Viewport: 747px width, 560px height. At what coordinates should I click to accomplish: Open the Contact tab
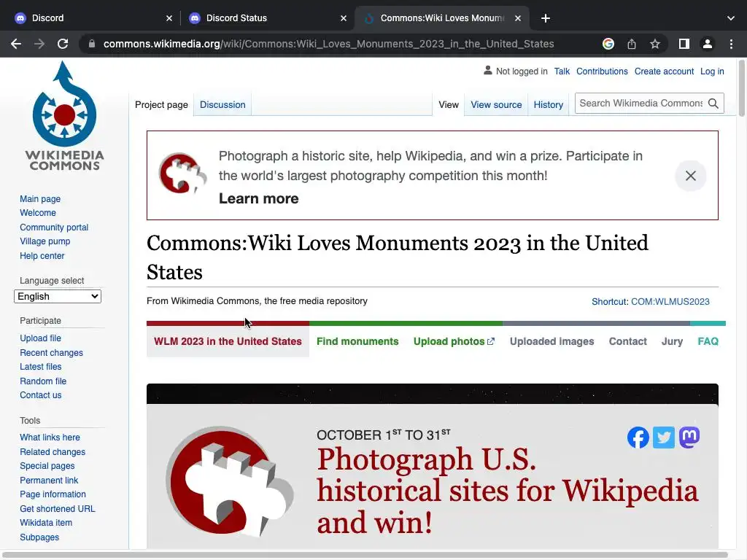pos(627,341)
